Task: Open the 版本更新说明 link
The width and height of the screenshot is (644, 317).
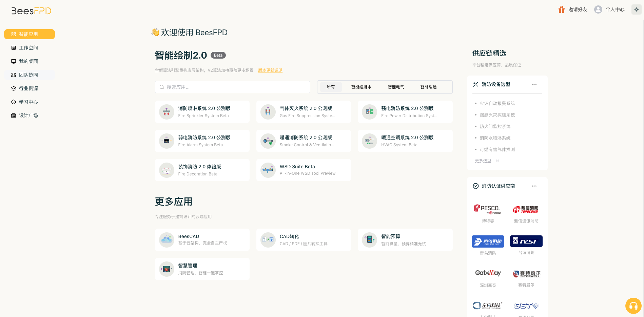Action: point(270,70)
